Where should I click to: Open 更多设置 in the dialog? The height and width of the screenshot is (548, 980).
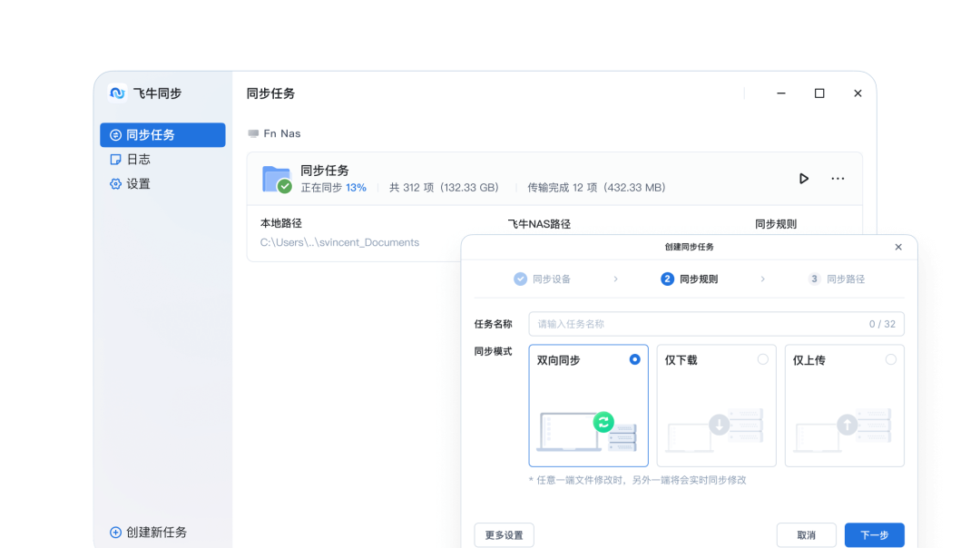click(x=504, y=535)
